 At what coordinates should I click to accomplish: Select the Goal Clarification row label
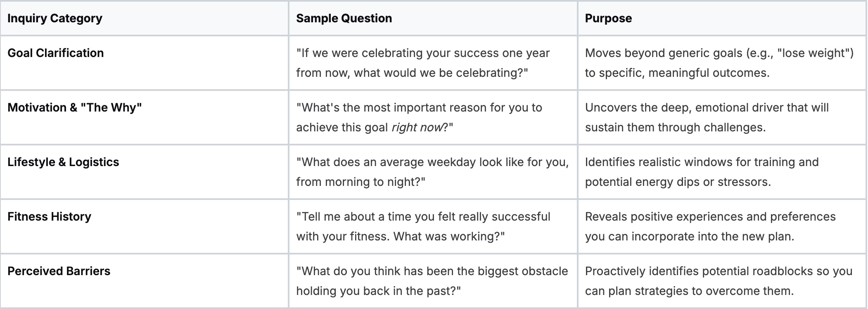56,53
